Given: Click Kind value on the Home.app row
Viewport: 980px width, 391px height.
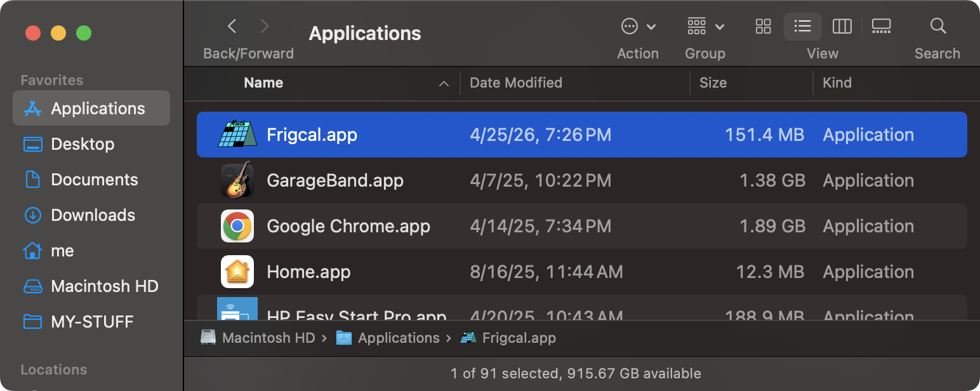Looking at the screenshot, I should tap(868, 272).
